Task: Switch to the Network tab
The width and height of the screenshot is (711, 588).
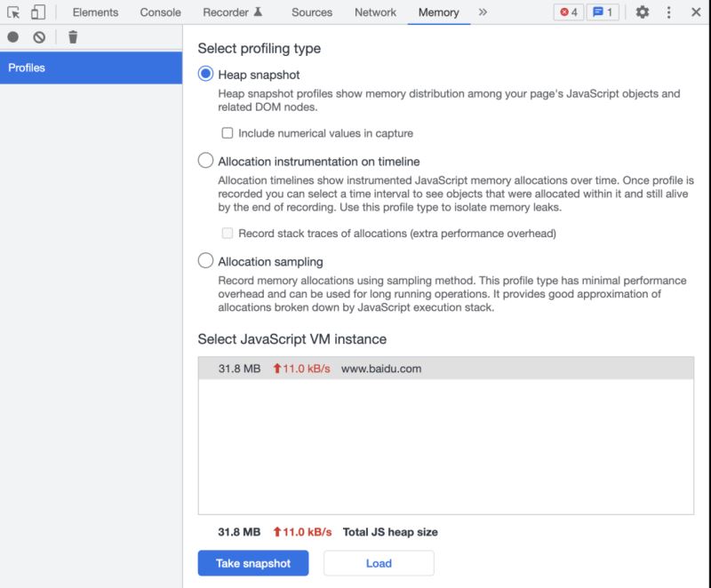Action: [375, 12]
